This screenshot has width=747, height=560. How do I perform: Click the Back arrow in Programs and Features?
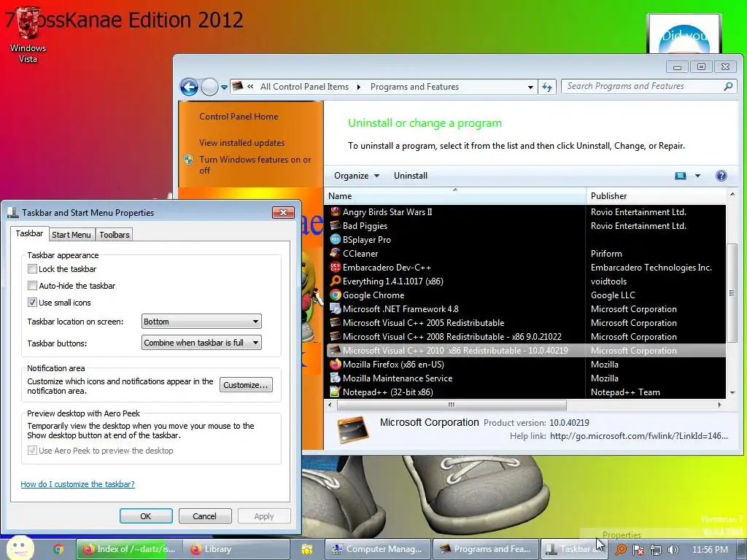pos(189,87)
